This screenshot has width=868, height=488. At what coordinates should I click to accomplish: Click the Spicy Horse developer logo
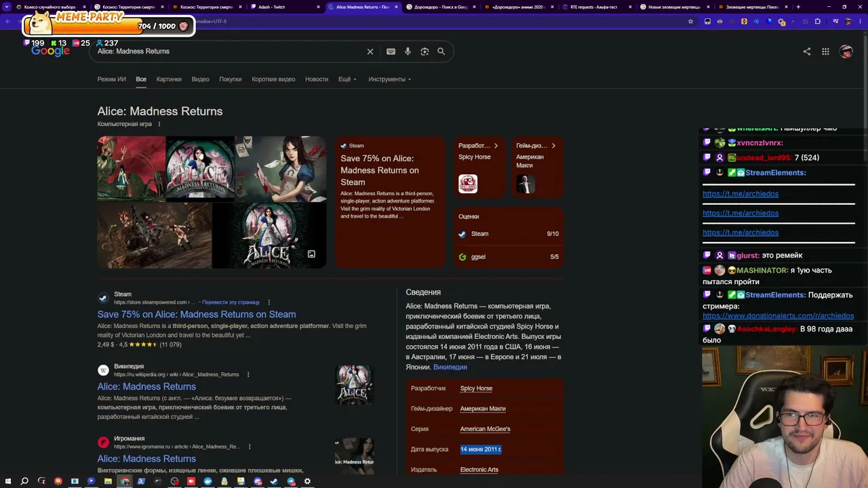pos(468,184)
